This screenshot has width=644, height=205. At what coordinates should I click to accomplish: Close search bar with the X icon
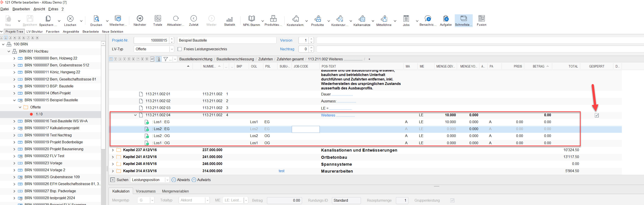[x=112, y=180]
